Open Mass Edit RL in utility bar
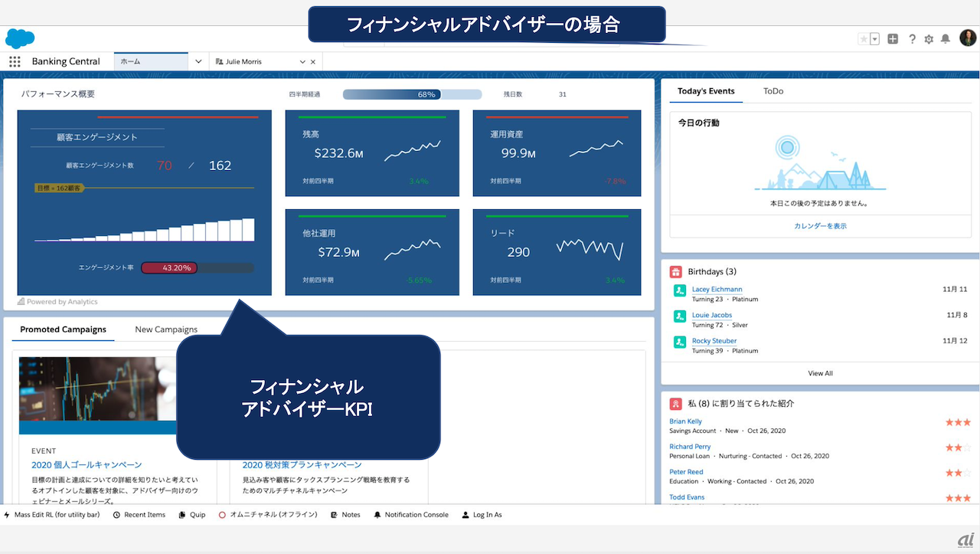The image size is (980, 554). click(51, 515)
